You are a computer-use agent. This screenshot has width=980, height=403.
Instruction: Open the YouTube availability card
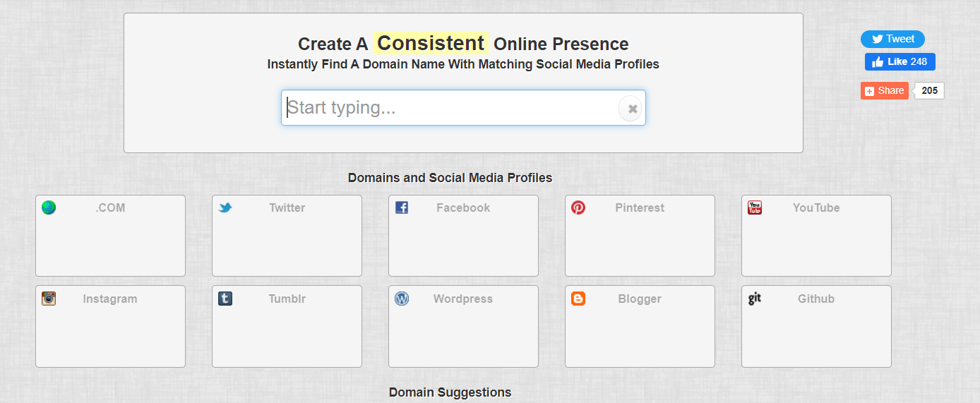point(816,236)
